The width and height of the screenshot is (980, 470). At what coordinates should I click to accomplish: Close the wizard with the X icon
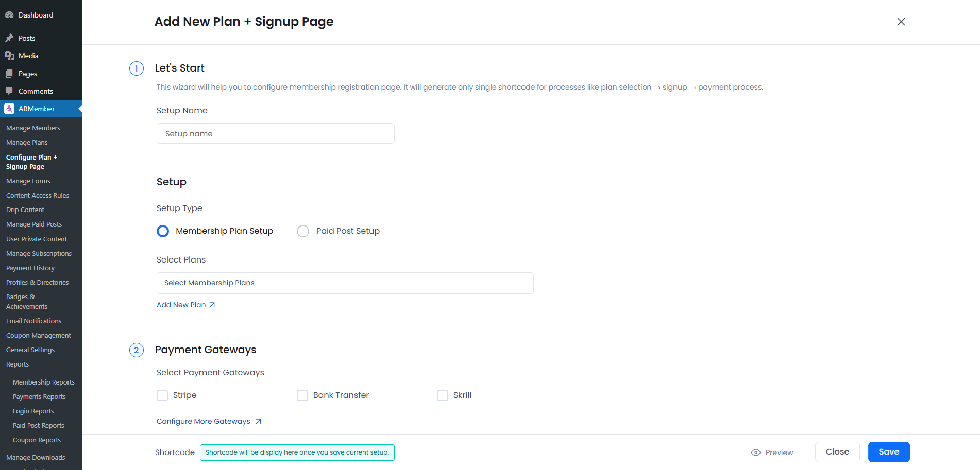pos(901,22)
